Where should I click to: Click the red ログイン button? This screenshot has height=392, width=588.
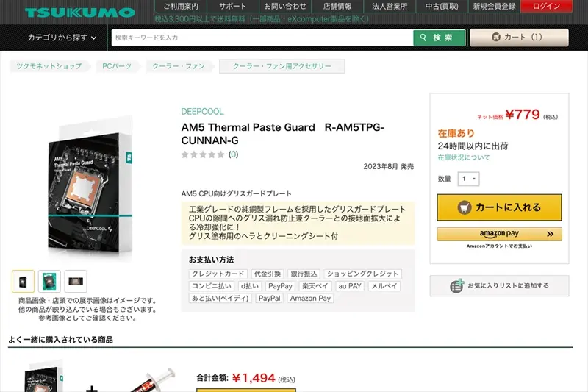pyautogui.click(x=546, y=7)
